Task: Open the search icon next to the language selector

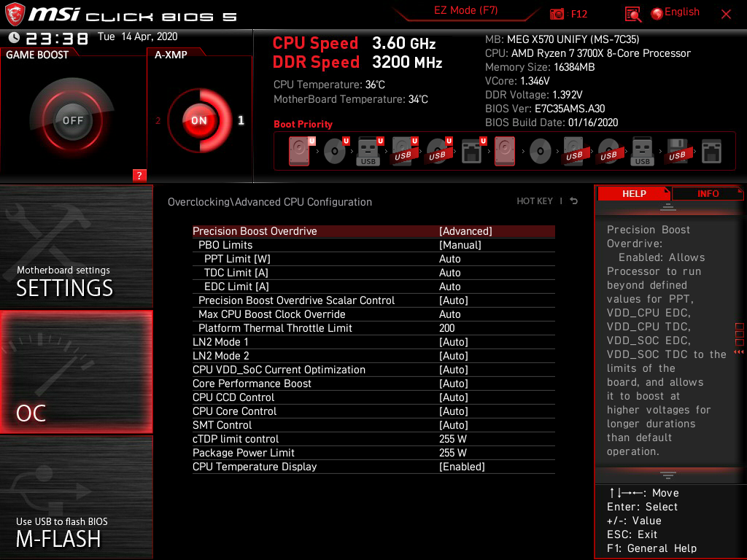Action: [x=633, y=13]
